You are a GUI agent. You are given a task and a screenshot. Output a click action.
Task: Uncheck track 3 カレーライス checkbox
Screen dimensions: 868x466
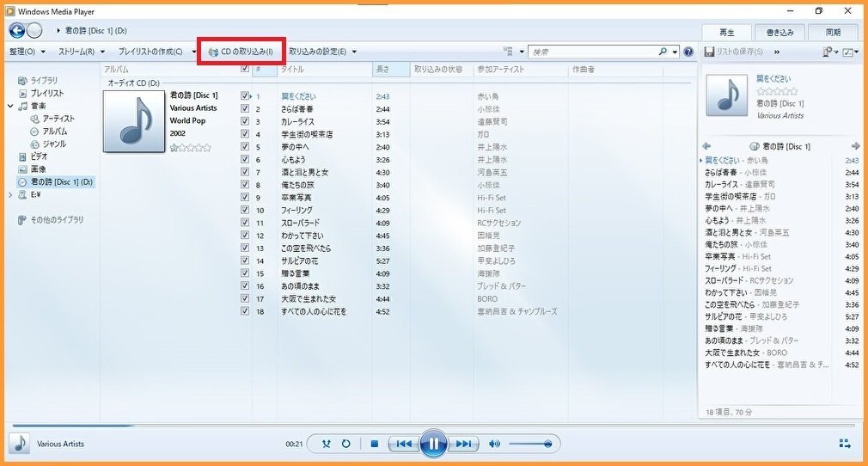[245, 121]
